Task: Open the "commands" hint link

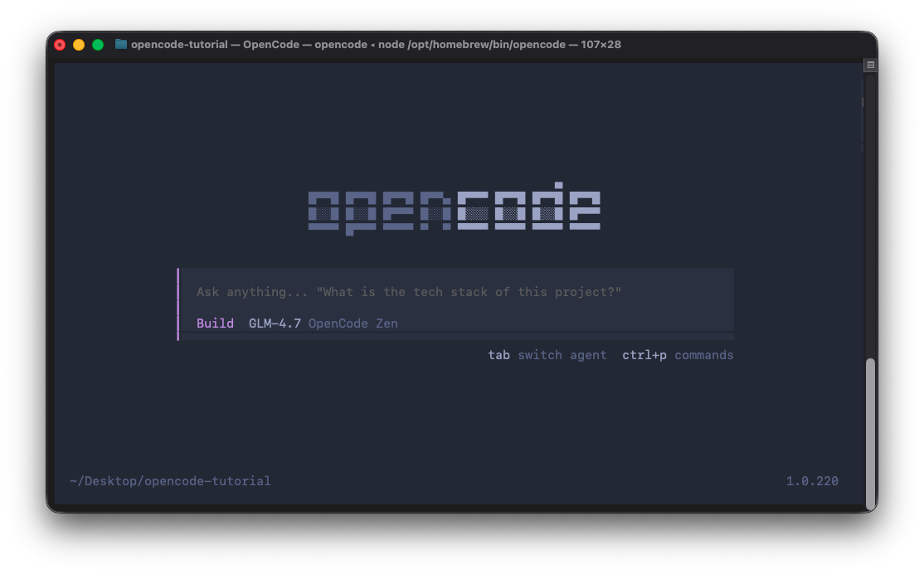Action: 703,355
